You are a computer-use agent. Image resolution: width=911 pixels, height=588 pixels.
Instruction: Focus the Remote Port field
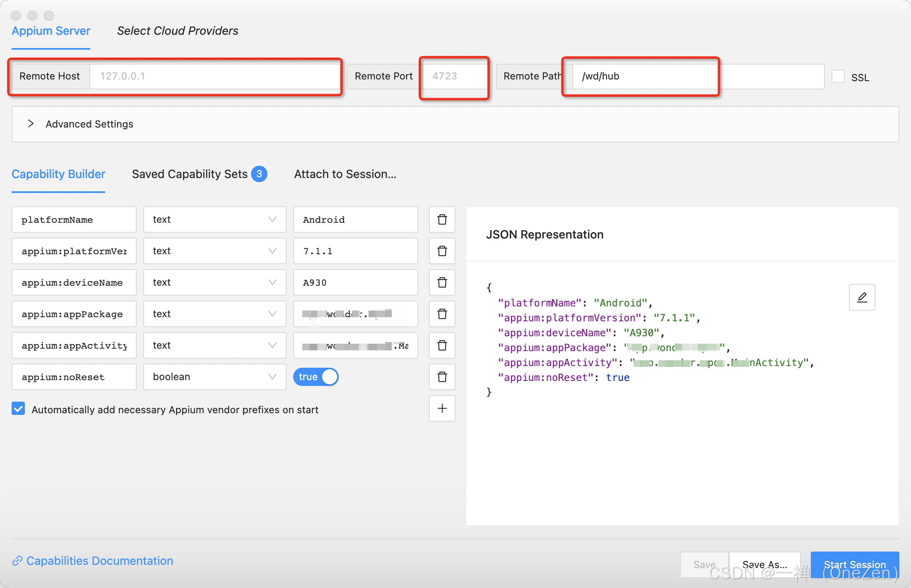[x=455, y=76]
